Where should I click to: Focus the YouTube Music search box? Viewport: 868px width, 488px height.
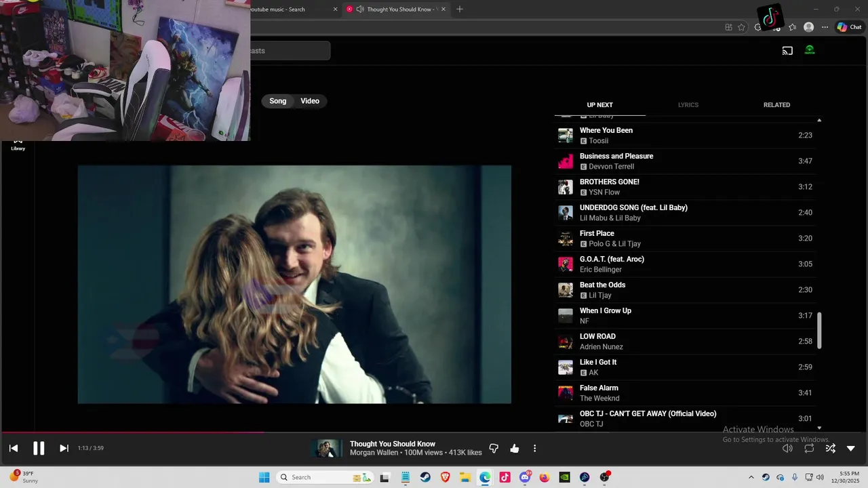tap(290, 51)
